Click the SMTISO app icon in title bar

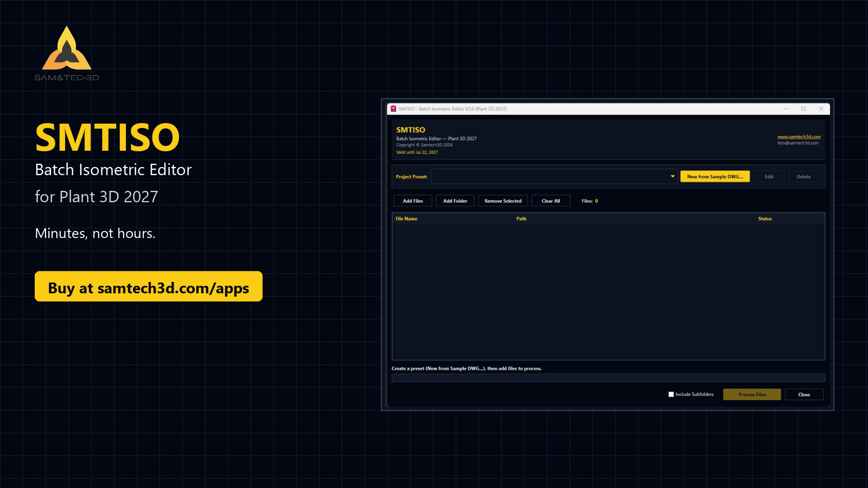click(x=393, y=109)
